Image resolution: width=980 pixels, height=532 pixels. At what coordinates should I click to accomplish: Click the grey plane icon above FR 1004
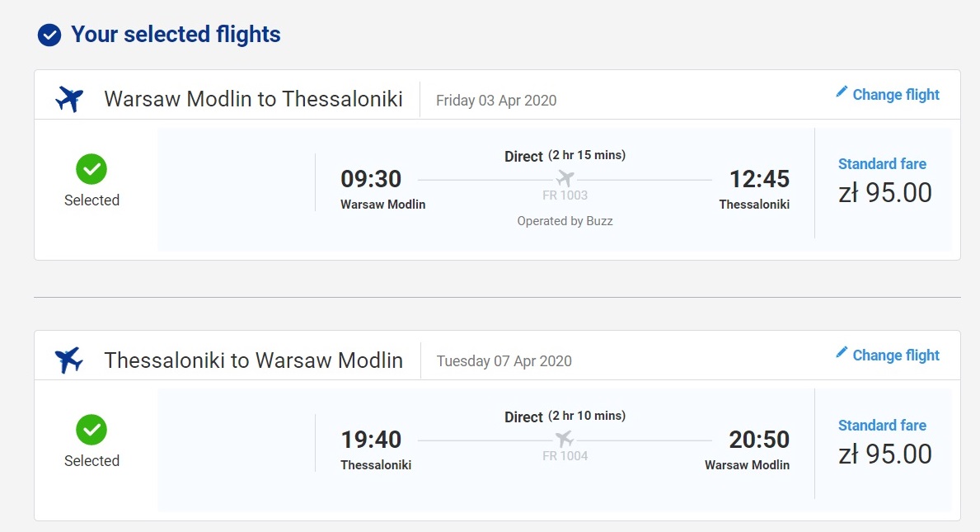click(565, 439)
